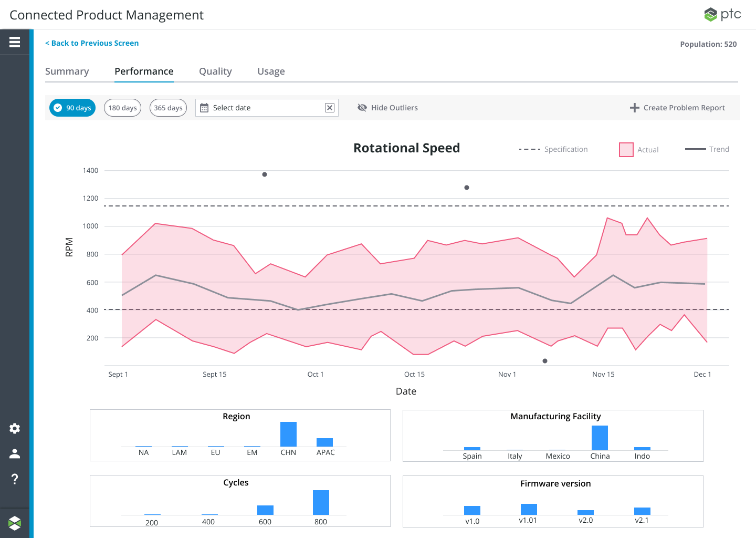Click Create Problem Report text
This screenshot has height=538, width=756.
point(684,108)
